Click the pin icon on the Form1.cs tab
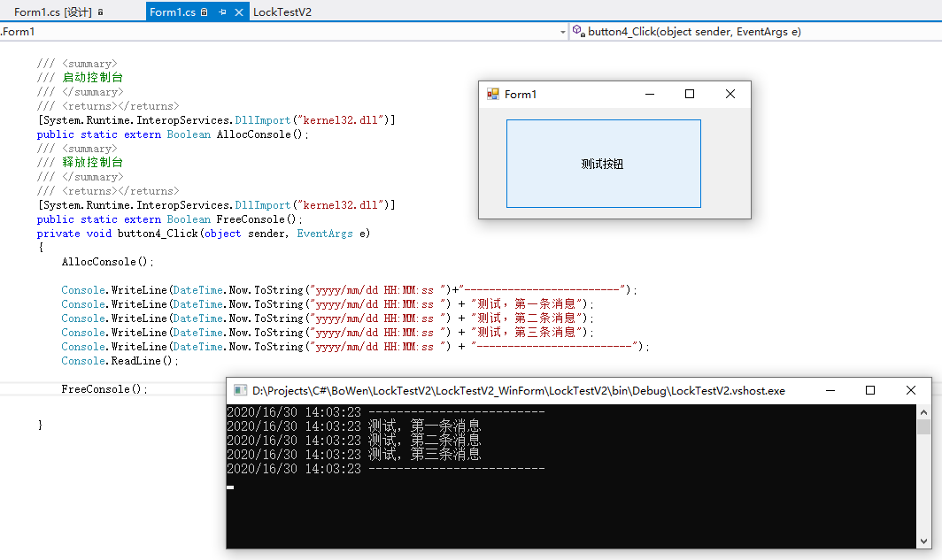The width and height of the screenshot is (942, 560). (222, 12)
